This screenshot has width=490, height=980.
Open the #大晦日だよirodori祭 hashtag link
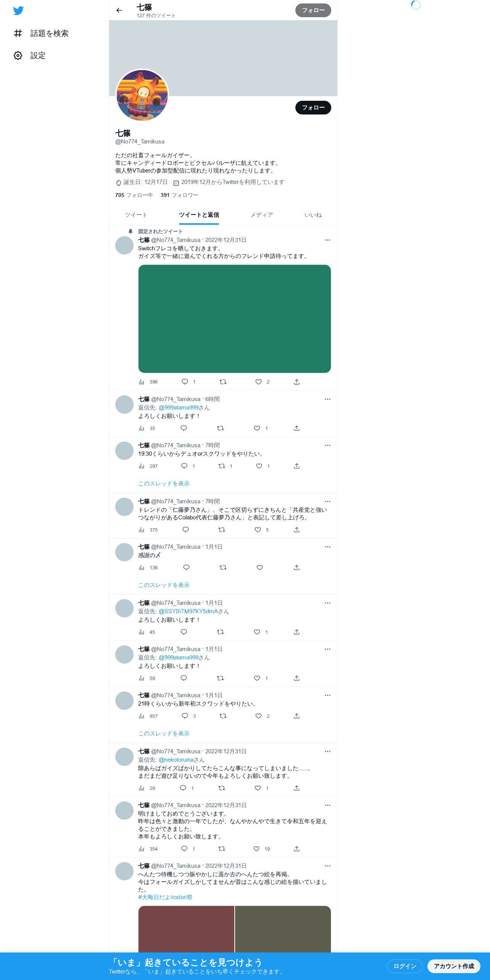pyautogui.click(x=165, y=897)
